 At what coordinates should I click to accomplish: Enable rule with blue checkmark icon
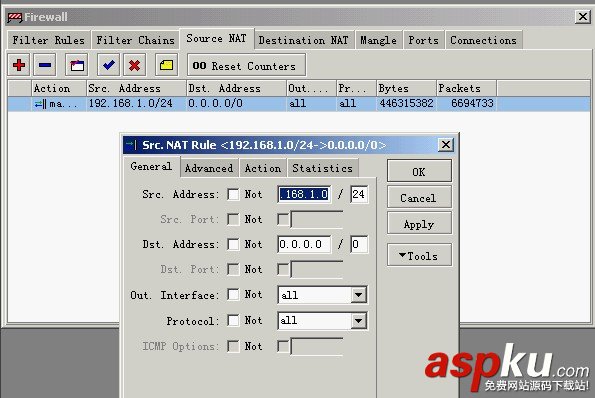tap(109, 65)
